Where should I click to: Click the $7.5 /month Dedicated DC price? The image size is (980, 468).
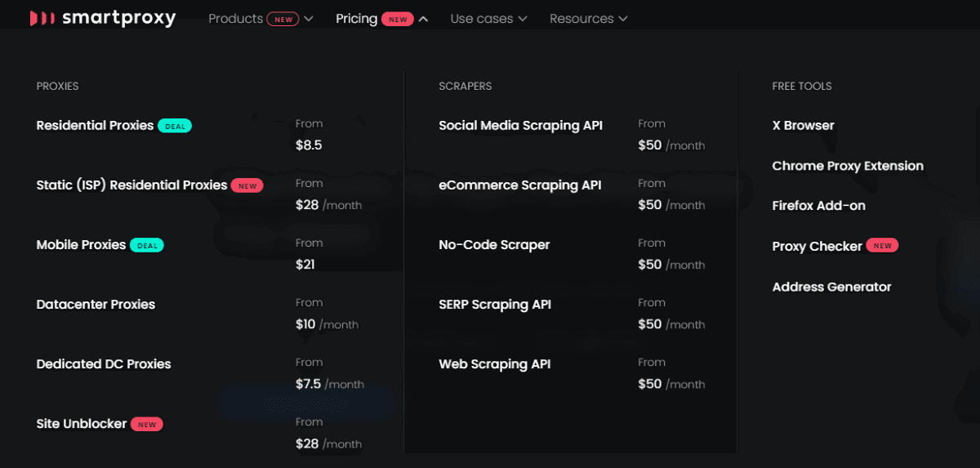pyautogui.click(x=330, y=384)
